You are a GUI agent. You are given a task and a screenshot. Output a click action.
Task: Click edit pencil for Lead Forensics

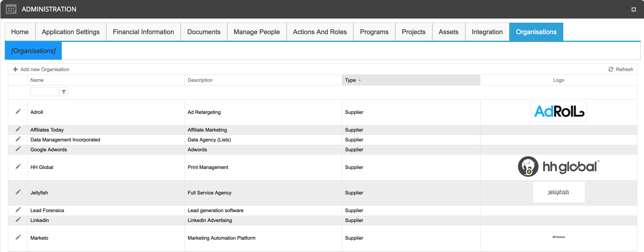[18, 210]
